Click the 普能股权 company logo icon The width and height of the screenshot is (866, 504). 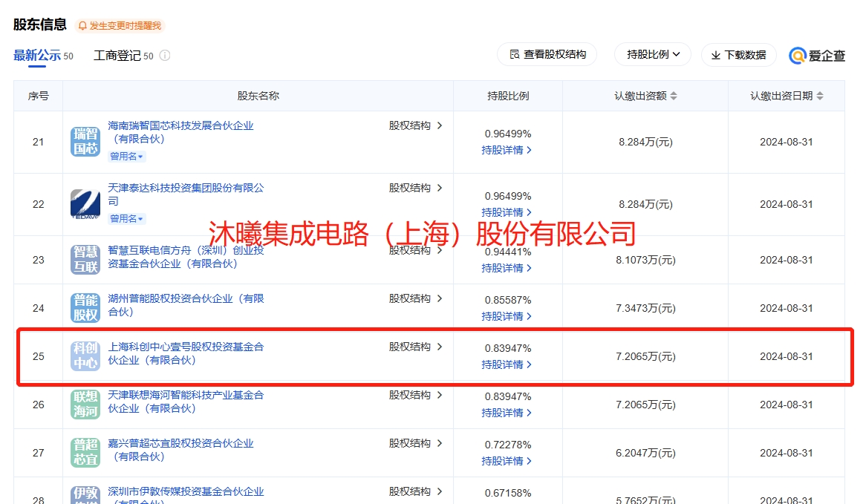tap(85, 308)
